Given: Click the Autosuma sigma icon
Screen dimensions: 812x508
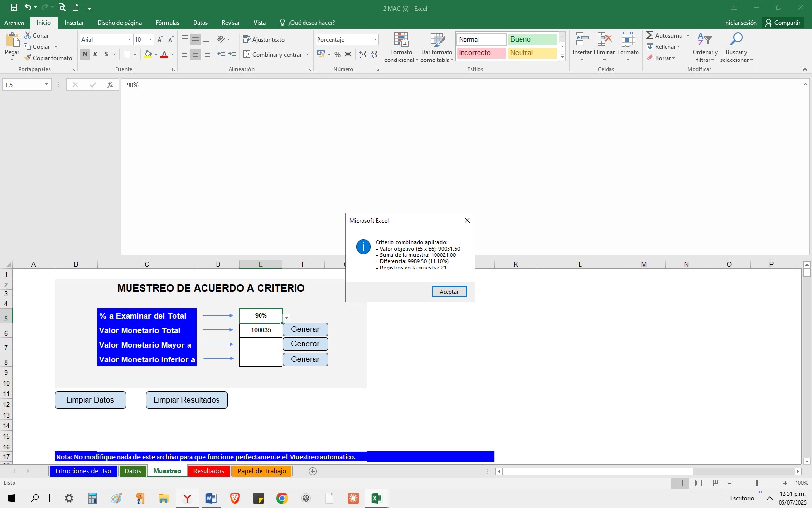Looking at the screenshot, I should click(x=650, y=35).
